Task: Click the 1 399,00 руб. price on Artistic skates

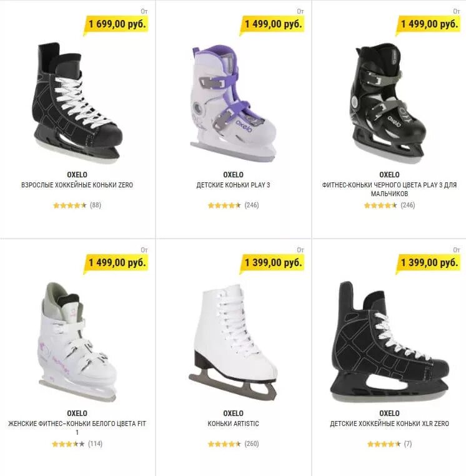Action: click(273, 262)
